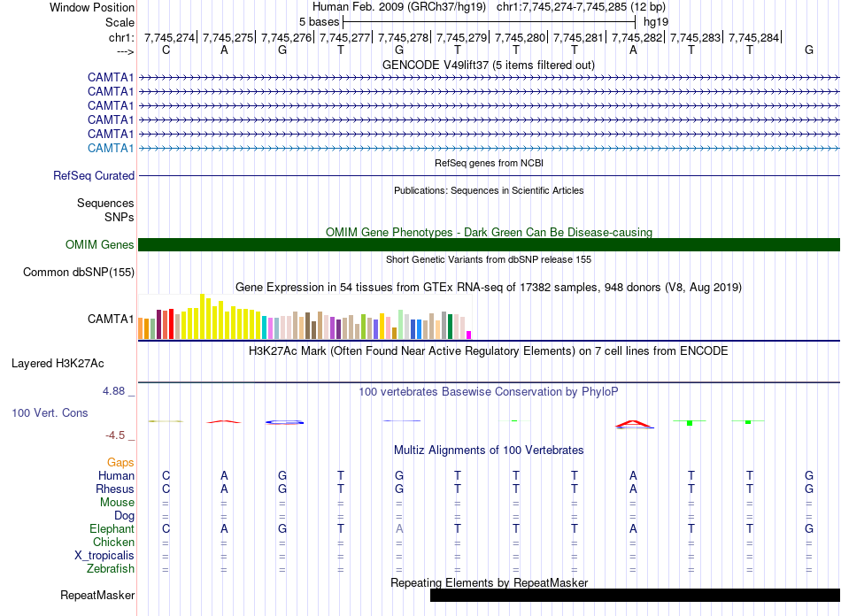Open 'Short Genetic Variants from dbSNP release 155' title
This screenshot has width=841, height=616.
click(x=489, y=259)
